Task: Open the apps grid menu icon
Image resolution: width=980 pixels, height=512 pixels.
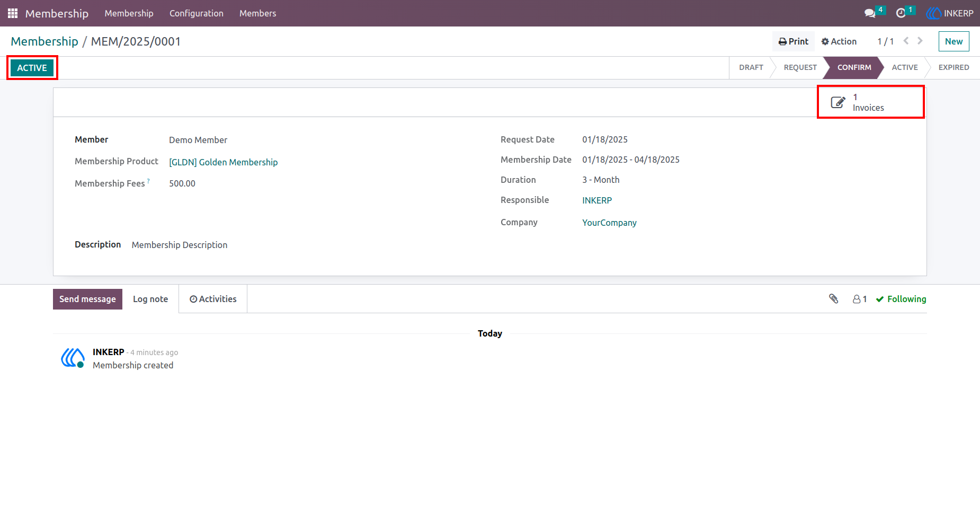Action: pos(13,13)
